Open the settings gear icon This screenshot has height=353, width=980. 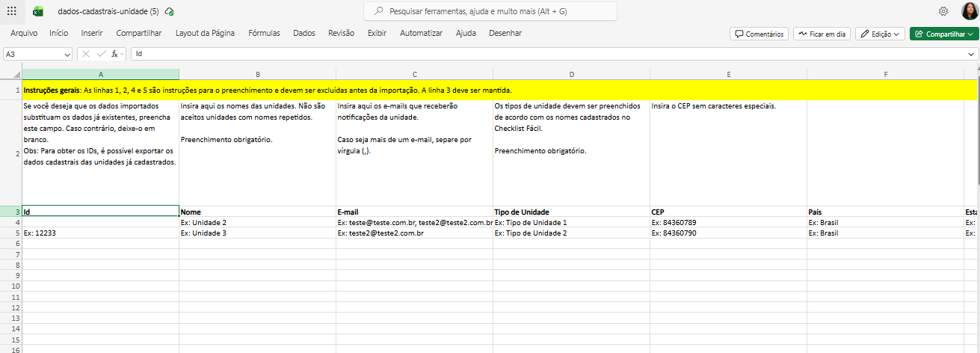[943, 11]
